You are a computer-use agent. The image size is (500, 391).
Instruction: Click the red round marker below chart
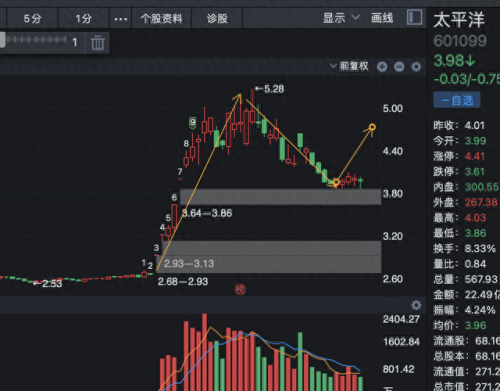point(240,289)
